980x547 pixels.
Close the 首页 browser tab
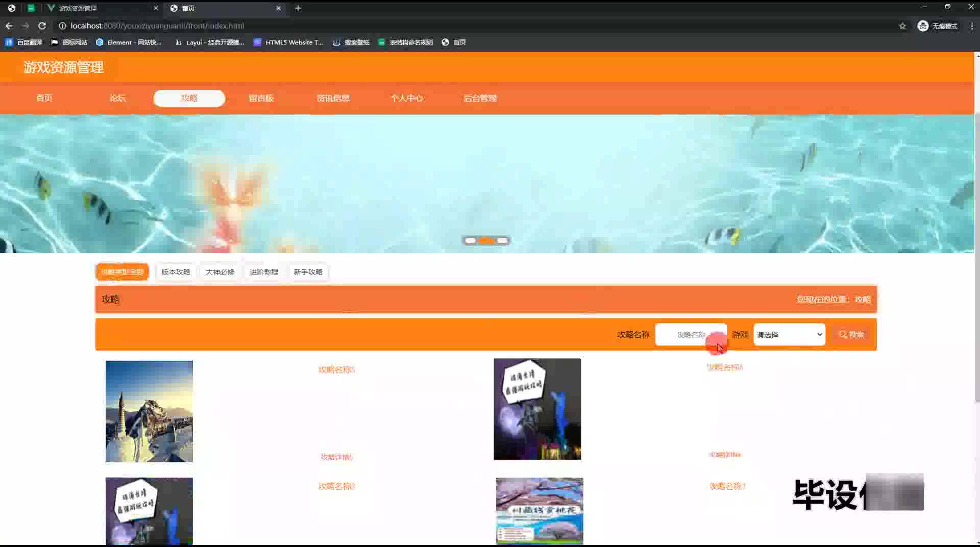[278, 8]
